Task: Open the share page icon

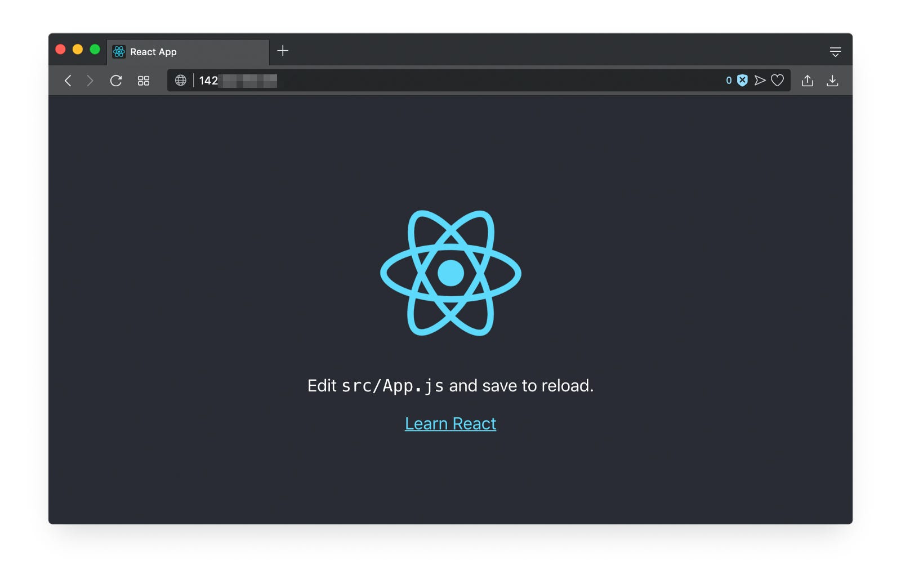Action: [x=808, y=81]
